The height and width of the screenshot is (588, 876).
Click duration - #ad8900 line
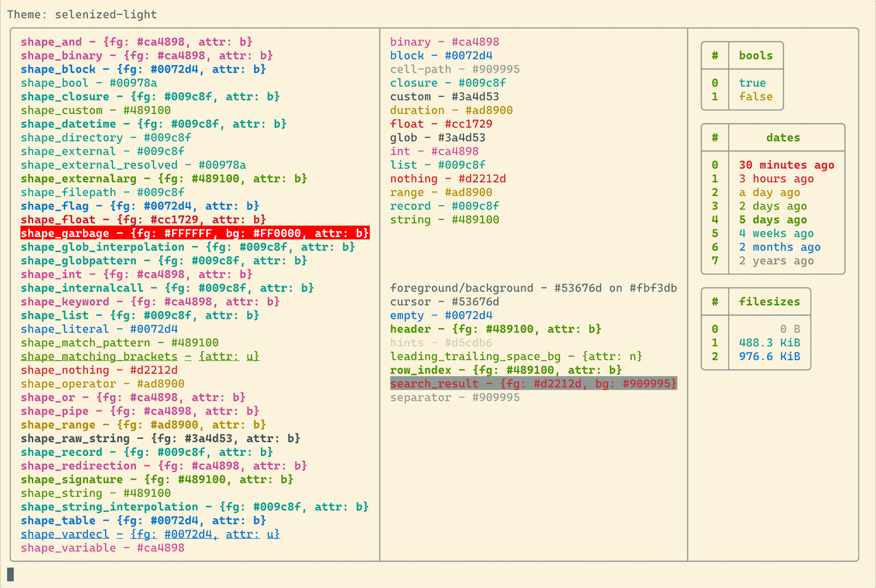(x=452, y=111)
